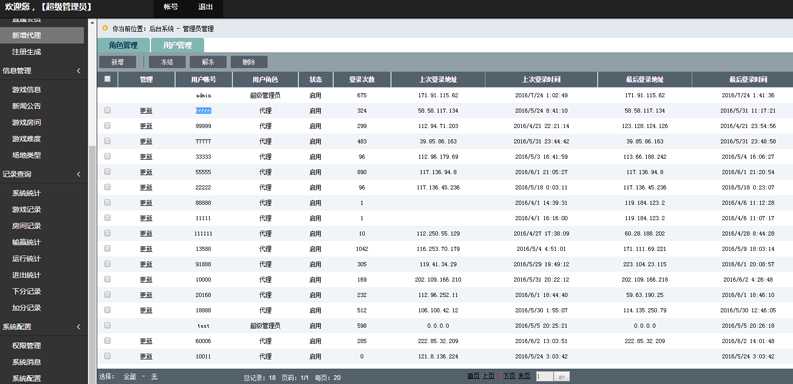Check the box for account 99999
The height and width of the screenshot is (384, 793).
[x=107, y=125]
